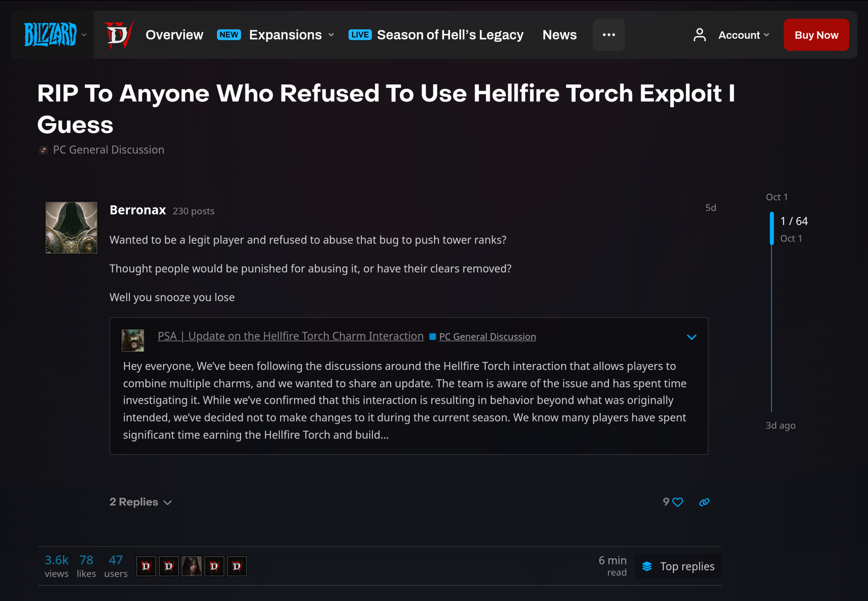Click the account person icon

tap(699, 35)
